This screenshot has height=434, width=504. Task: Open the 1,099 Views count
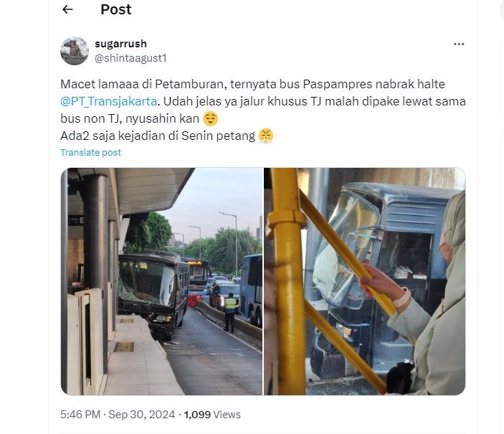point(212,415)
